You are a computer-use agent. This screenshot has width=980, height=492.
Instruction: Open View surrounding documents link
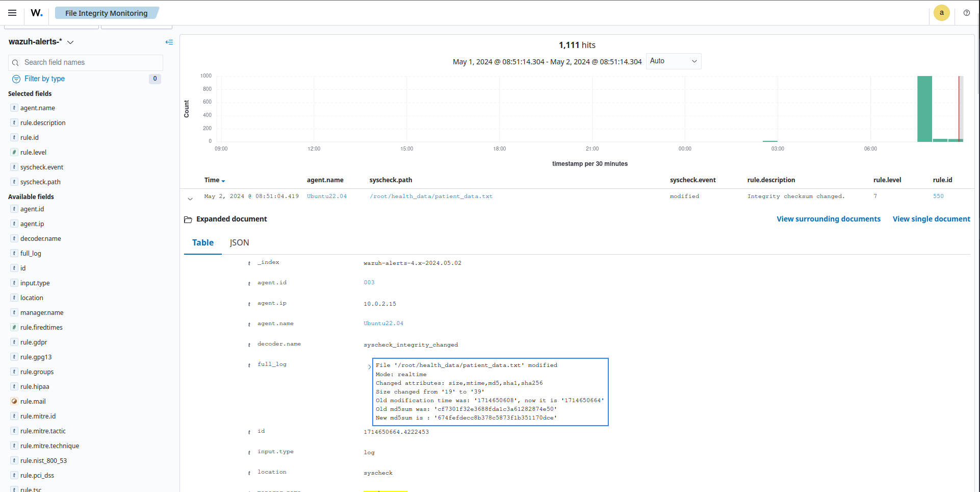coord(828,219)
